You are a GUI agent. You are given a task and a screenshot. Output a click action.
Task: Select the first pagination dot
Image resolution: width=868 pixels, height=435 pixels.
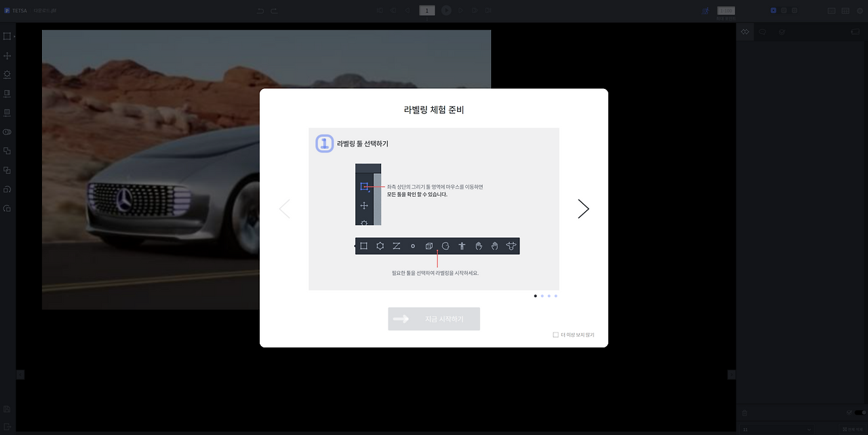pos(535,296)
